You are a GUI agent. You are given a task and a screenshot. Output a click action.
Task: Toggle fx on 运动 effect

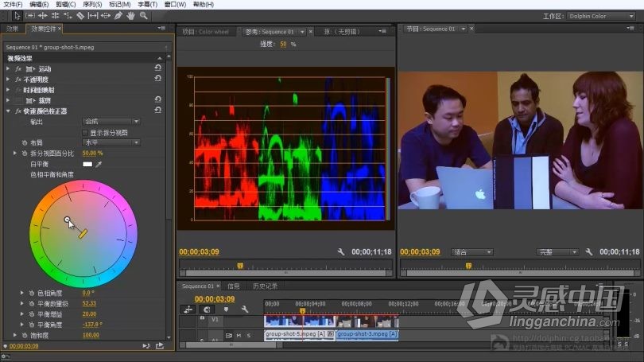(18, 68)
